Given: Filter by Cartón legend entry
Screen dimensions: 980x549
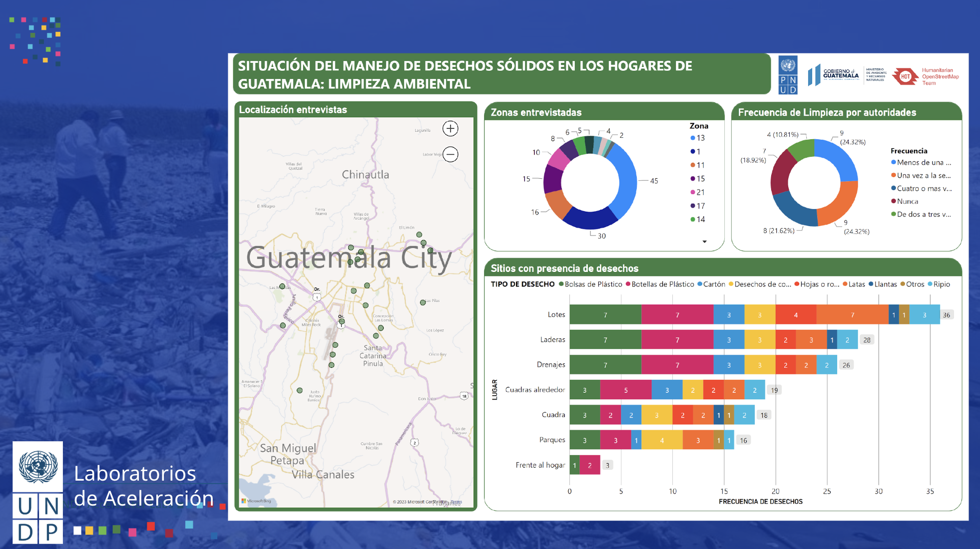Looking at the screenshot, I should 711,284.
